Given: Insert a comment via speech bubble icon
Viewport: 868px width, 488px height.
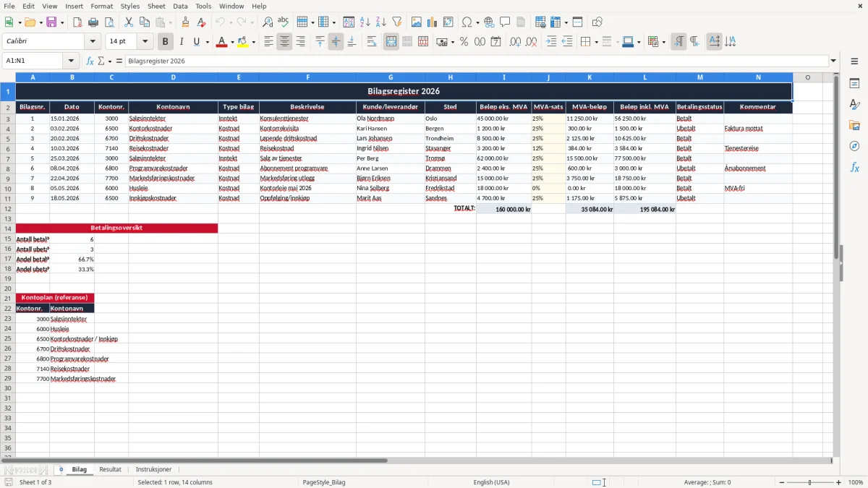Looking at the screenshot, I should pos(505,22).
